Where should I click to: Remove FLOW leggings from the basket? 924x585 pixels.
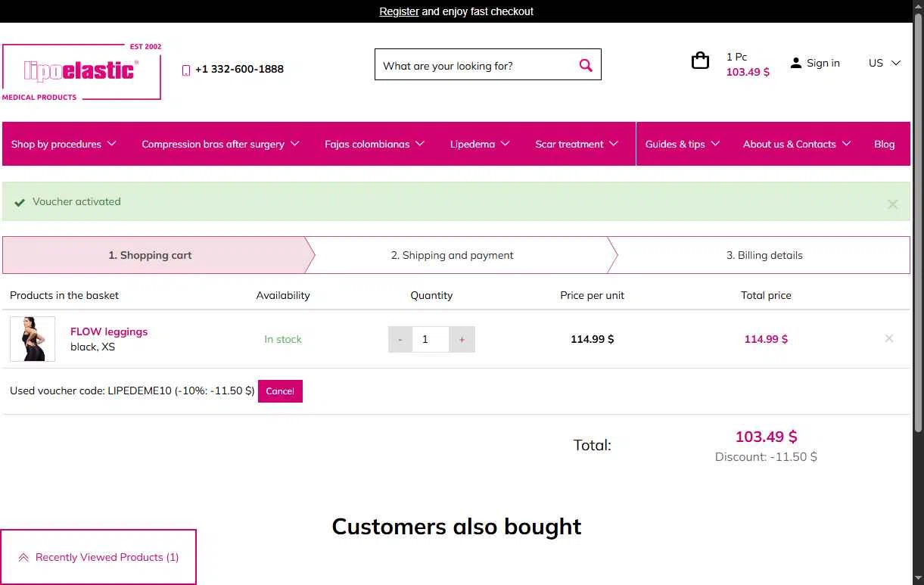coord(889,338)
